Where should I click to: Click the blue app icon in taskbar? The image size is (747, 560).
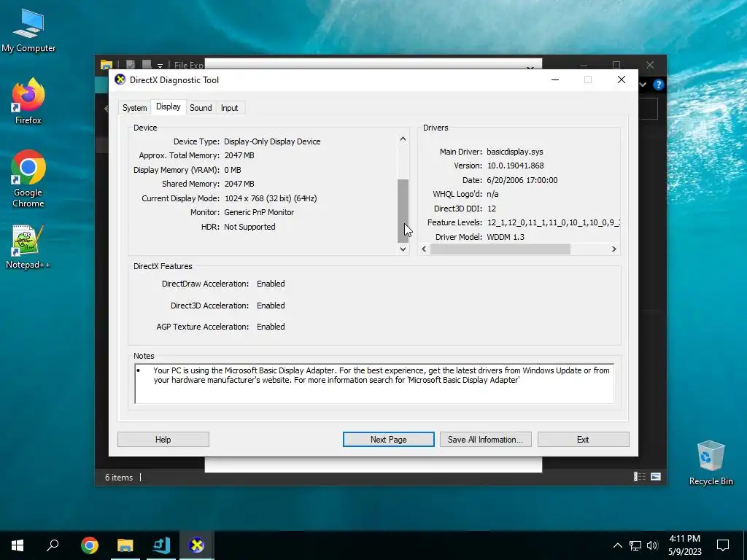161,545
